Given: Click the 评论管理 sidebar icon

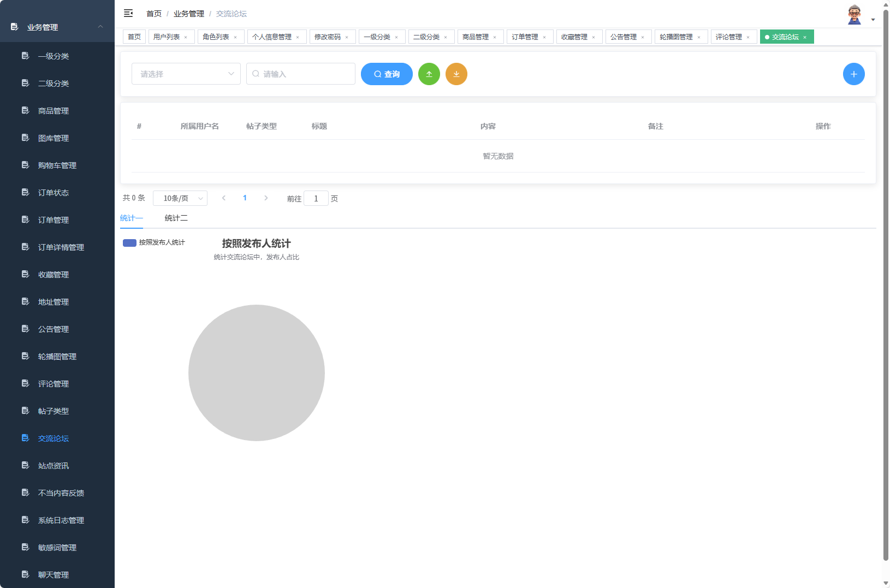Looking at the screenshot, I should click(x=25, y=383).
